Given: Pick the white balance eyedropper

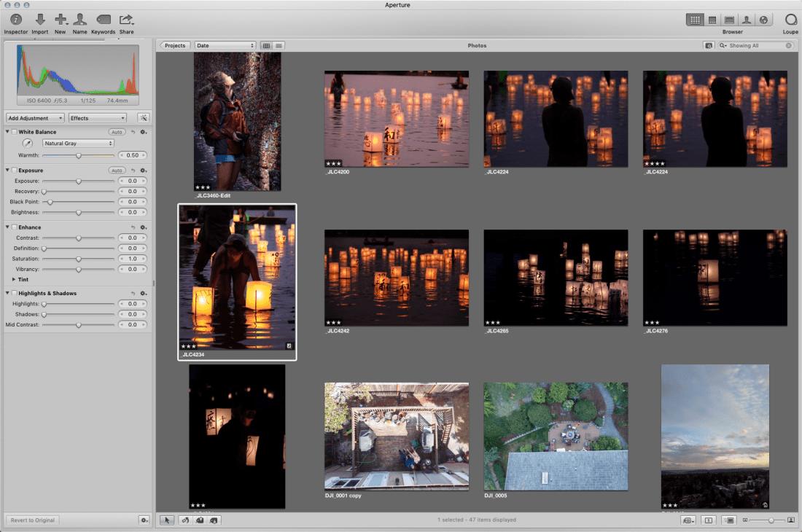Looking at the screenshot, I should (x=27, y=144).
